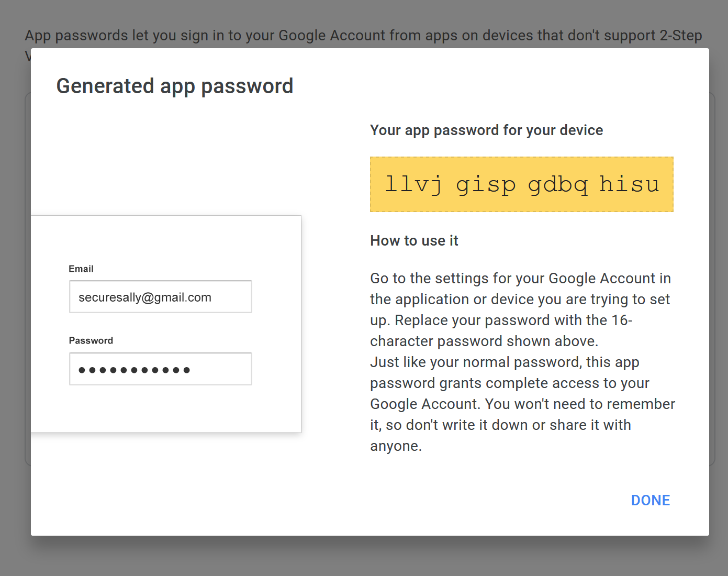Click the 'gisp' password segment
The image size is (728, 576).
[486, 184]
